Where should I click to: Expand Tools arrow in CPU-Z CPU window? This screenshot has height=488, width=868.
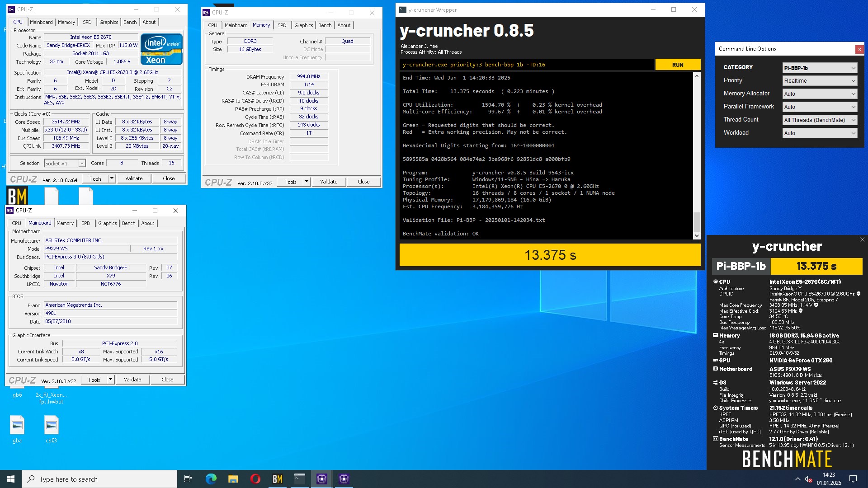[112, 178]
